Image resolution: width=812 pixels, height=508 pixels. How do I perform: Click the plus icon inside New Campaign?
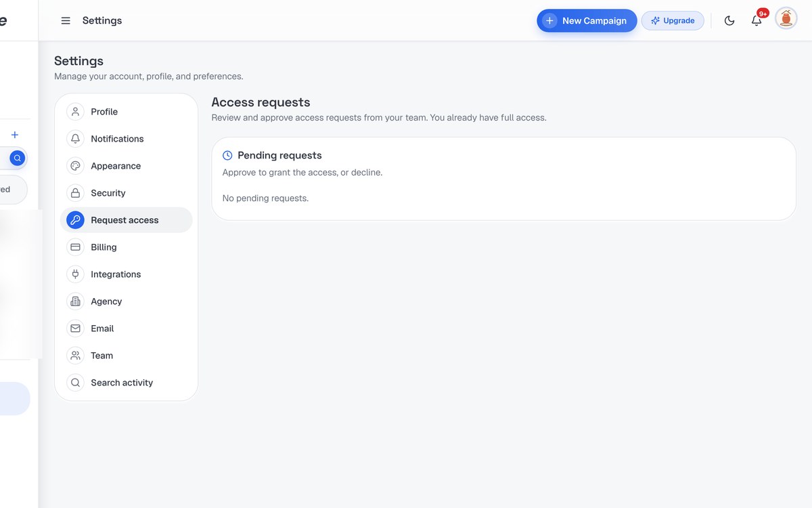pyautogui.click(x=550, y=21)
